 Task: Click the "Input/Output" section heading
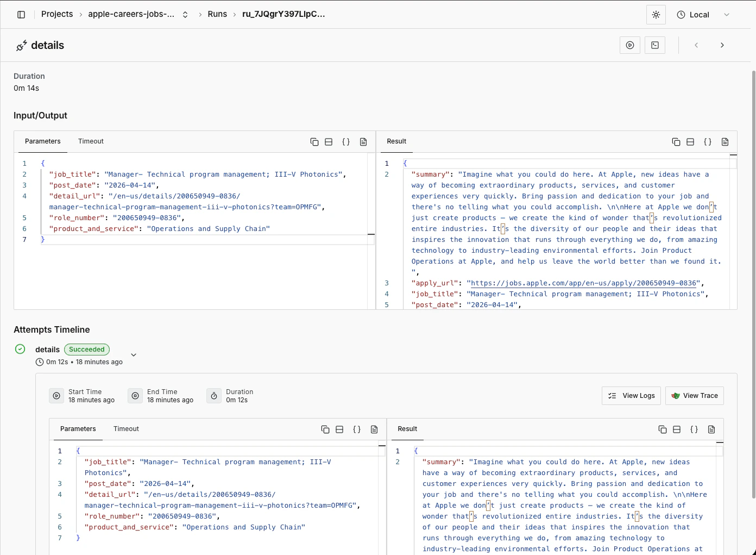(x=41, y=115)
